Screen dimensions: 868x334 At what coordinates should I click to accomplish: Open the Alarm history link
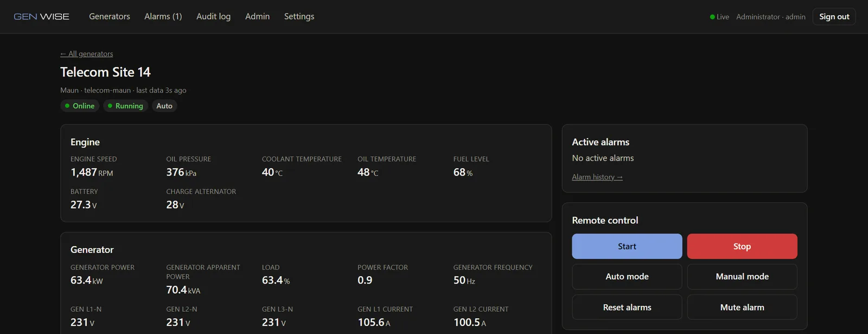click(597, 177)
